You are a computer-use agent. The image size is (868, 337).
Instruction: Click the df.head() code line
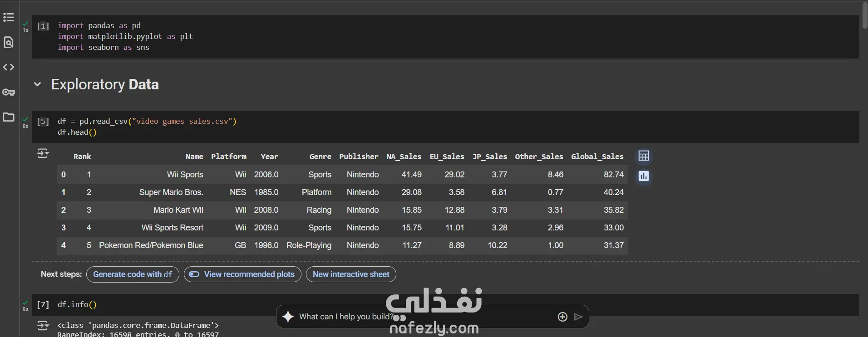pyautogui.click(x=77, y=132)
